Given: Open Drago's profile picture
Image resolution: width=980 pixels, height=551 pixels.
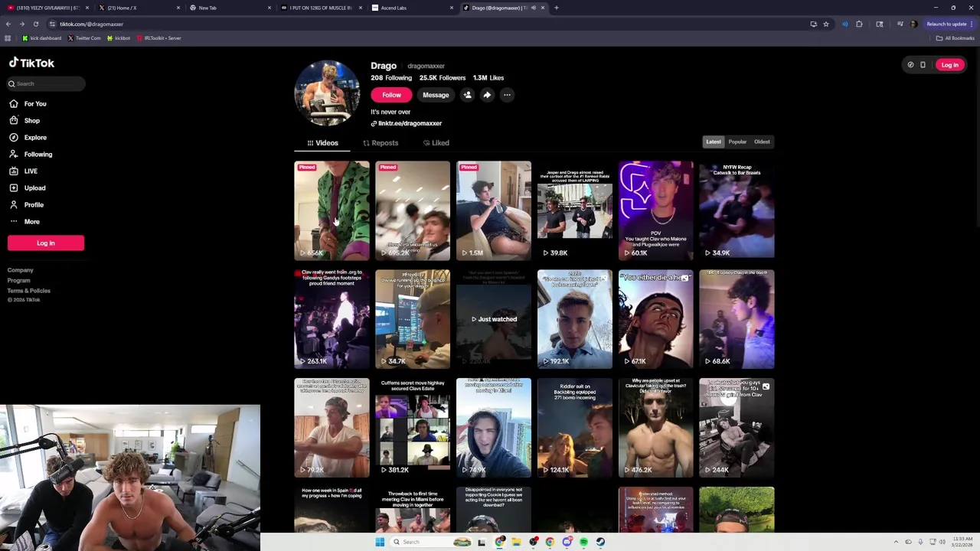Looking at the screenshot, I should [327, 93].
